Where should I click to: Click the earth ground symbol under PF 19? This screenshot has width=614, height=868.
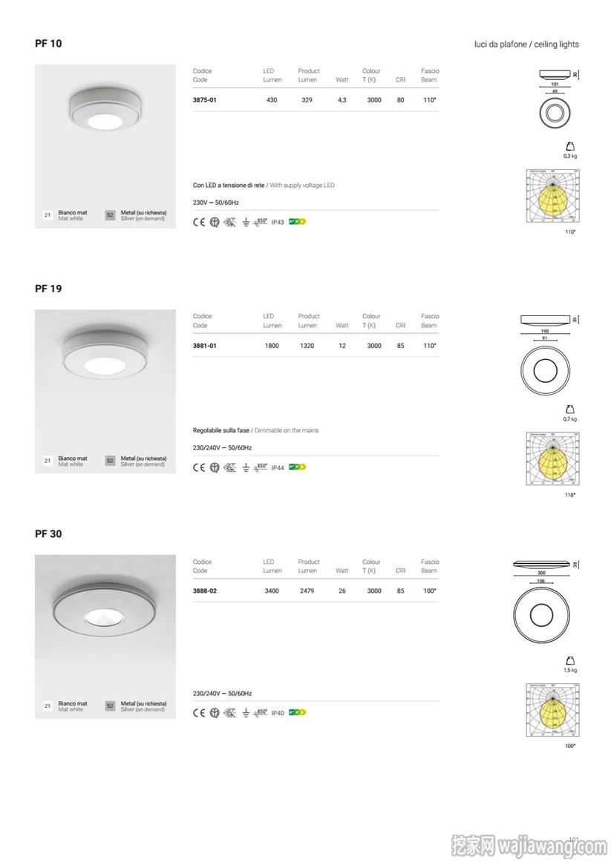click(x=246, y=468)
